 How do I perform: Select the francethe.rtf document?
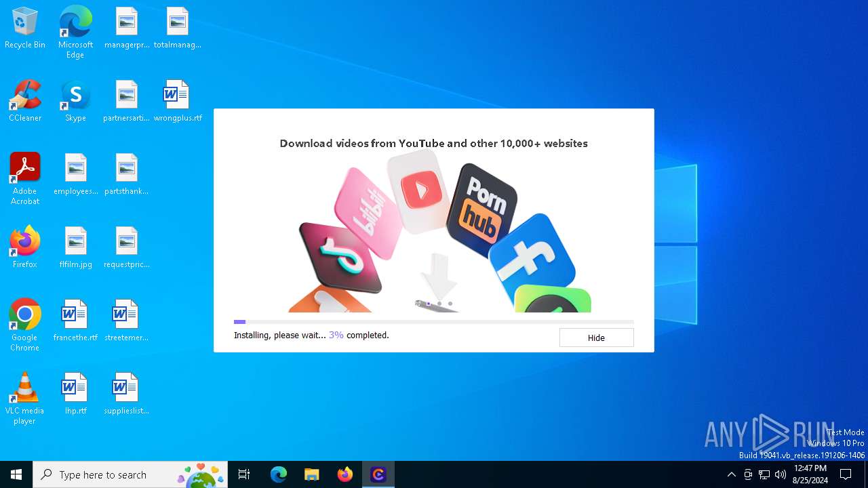pyautogui.click(x=75, y=321)
